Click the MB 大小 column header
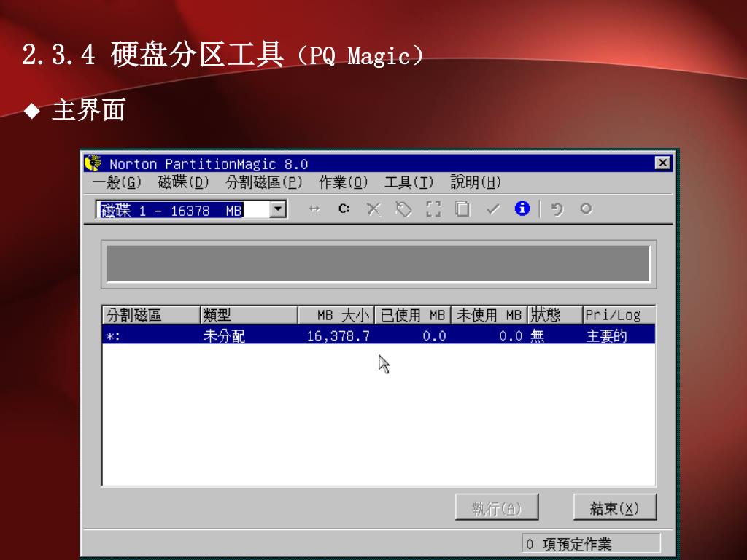The width and height of the screenshot is (747, 560). [336, 315]
